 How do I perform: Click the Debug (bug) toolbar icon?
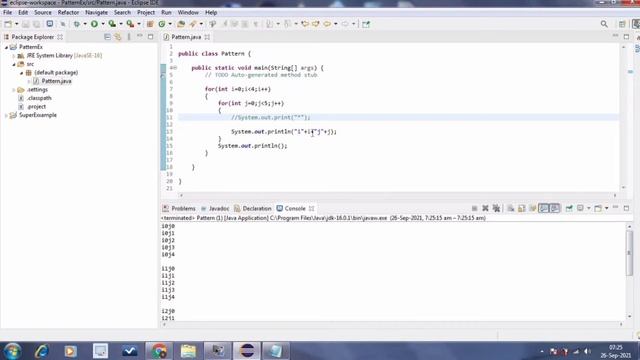coord(77,24)
